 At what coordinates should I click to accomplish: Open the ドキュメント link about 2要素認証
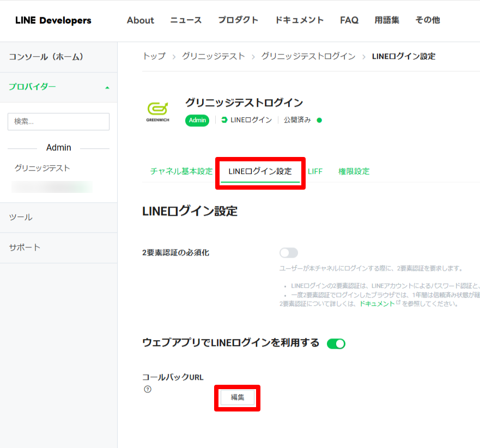tap(377, 304)
